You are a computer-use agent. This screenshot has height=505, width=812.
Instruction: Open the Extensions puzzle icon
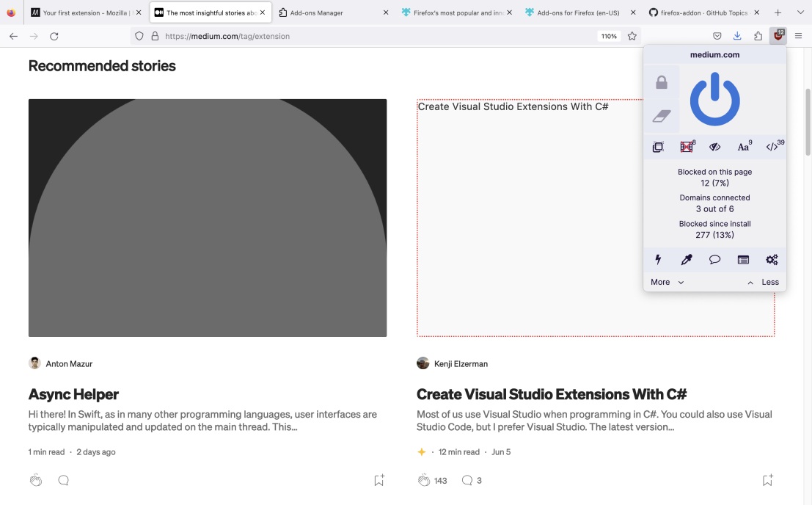click(x=758, y=36)
